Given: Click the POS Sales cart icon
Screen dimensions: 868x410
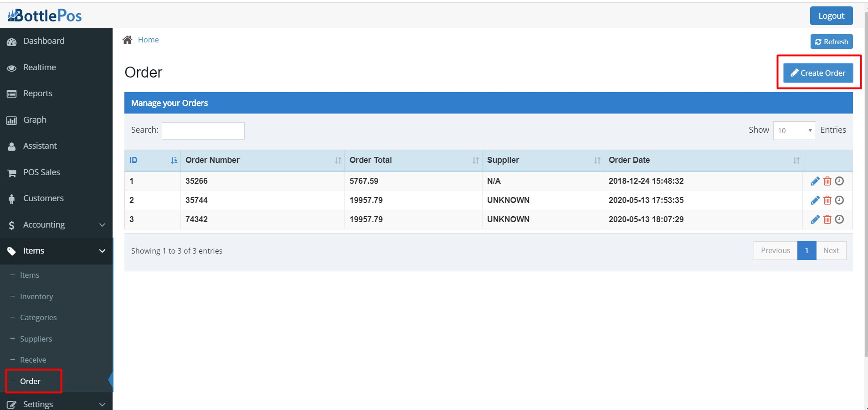Looking at the screenshot, I should coord(12,173).
